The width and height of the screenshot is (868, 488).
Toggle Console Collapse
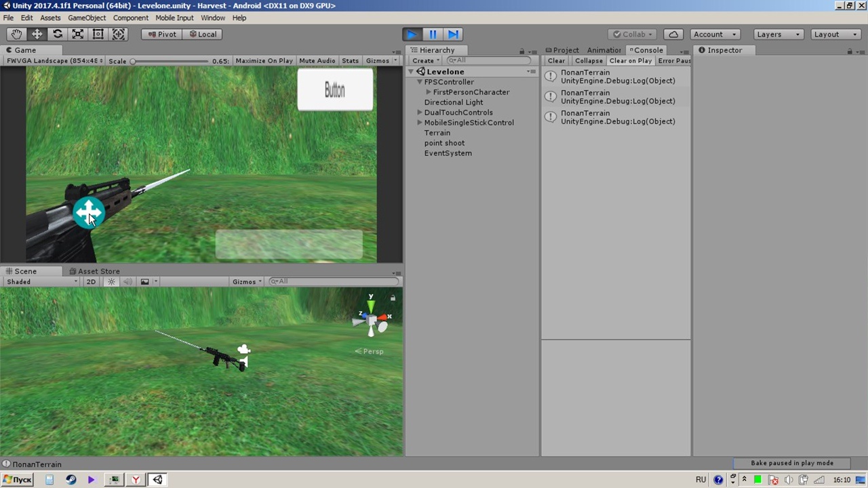pos(589,61)
